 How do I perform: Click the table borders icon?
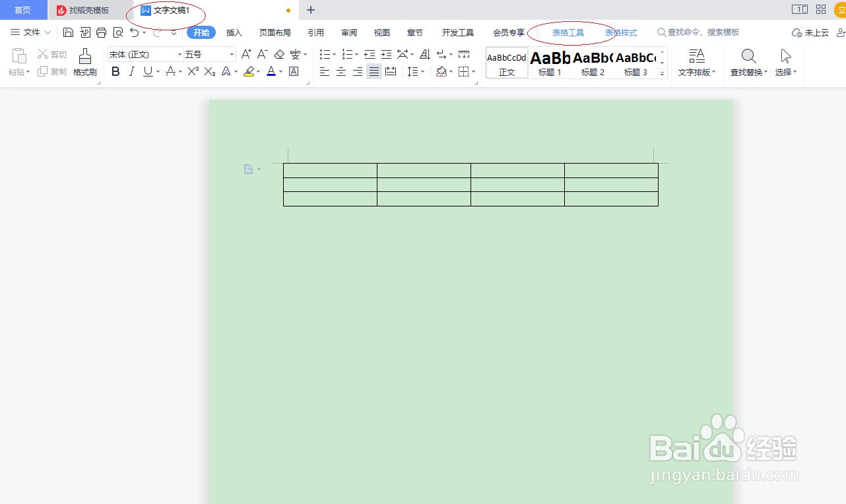point(464,71)
